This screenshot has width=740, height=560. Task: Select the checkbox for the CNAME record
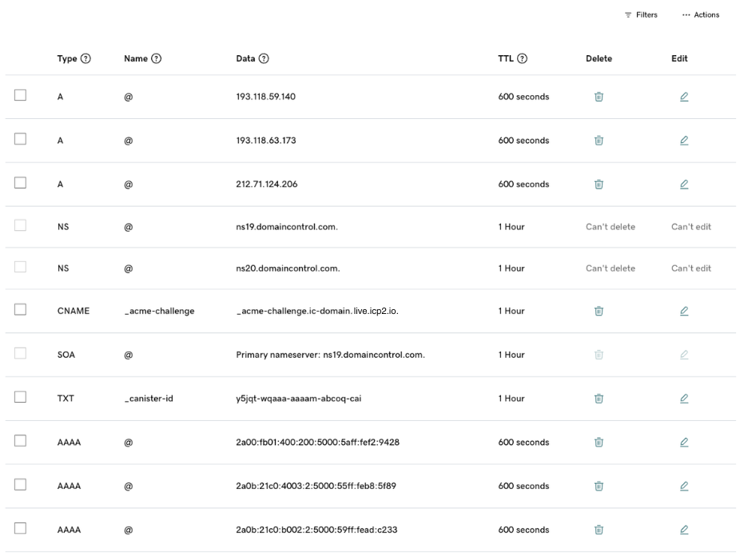pos(20,311)
